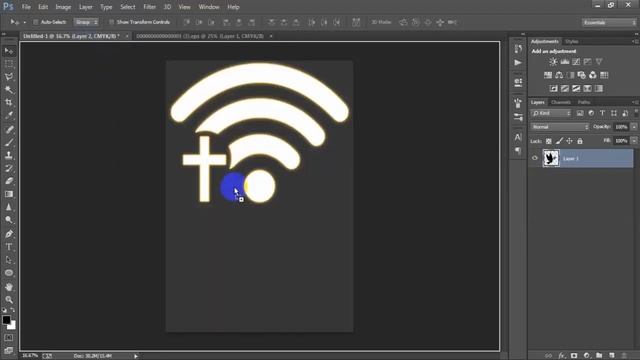Select the Path Selection tool
Viewport: 640px width, 360px height.
[x=9, y=260]
